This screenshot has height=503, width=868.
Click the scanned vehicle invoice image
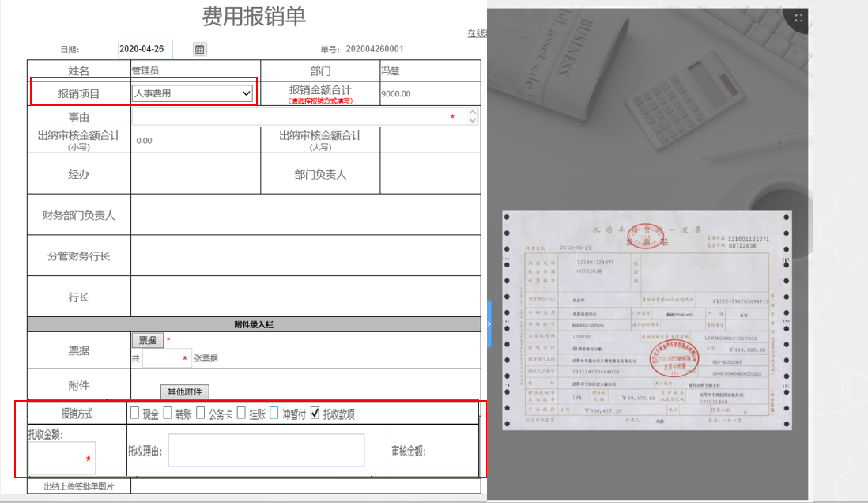[647, 321]
